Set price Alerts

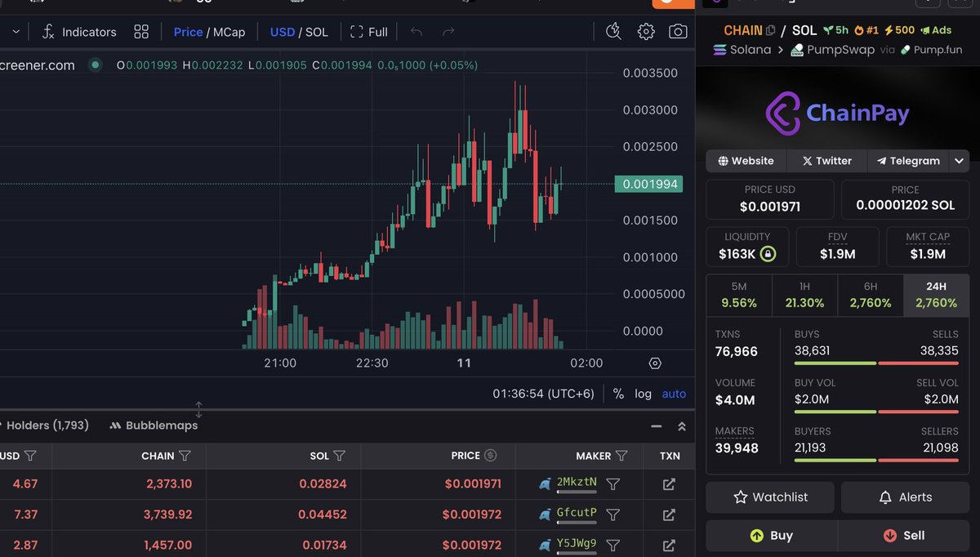905,497
